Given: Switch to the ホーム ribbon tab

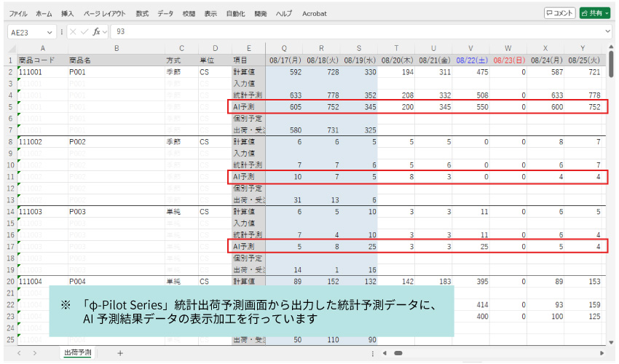Looking at the screenshot, I should [44, 13].
